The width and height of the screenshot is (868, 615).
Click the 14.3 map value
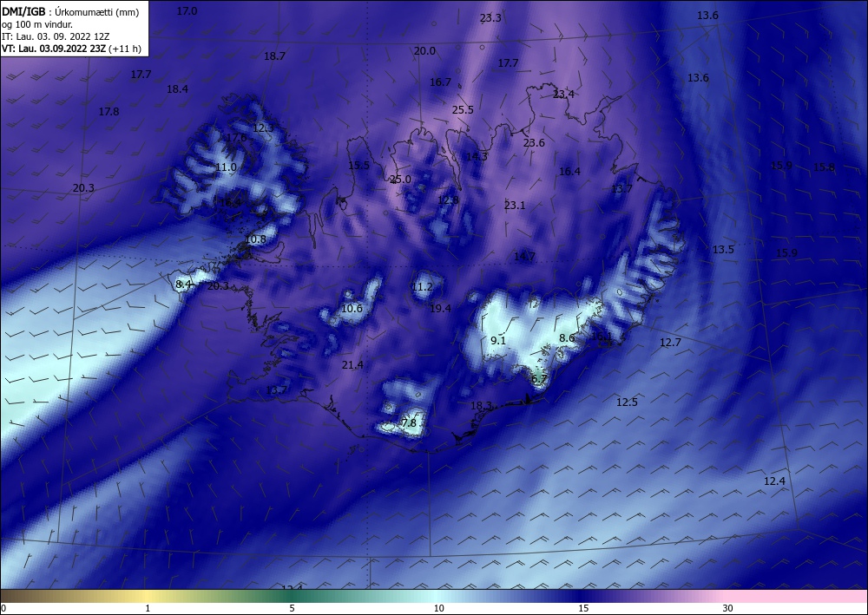pos(477,156)
